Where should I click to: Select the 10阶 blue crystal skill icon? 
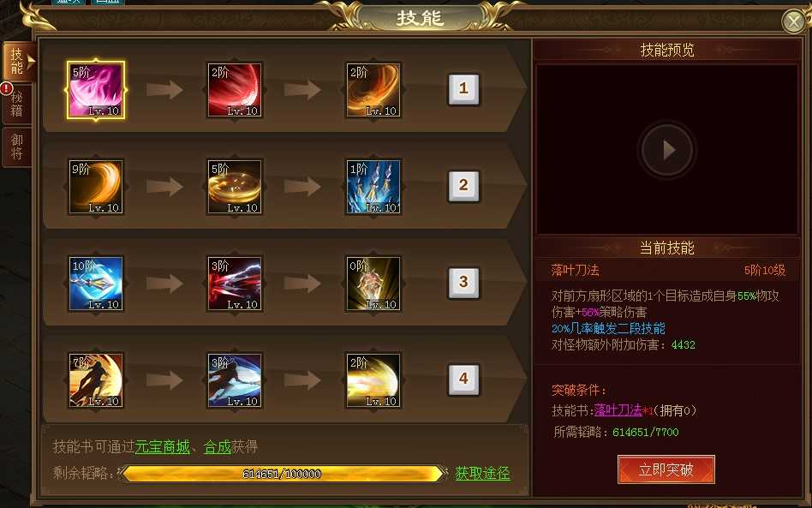point(96,284)
